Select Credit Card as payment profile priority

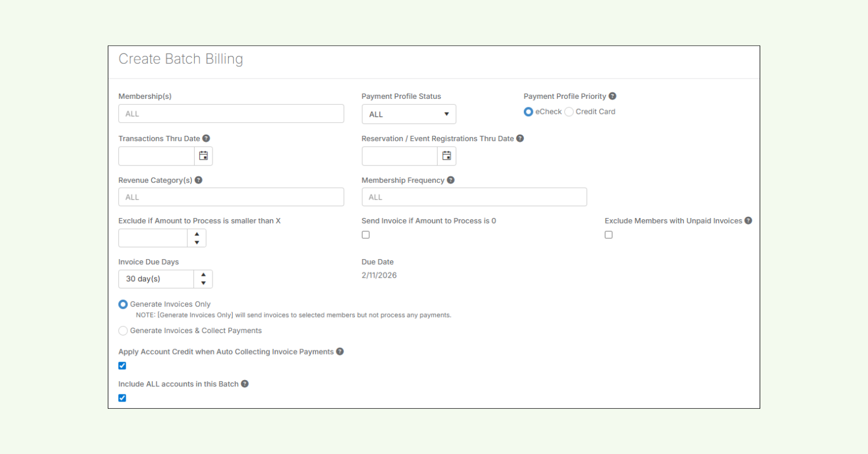(x=569, y=111)
